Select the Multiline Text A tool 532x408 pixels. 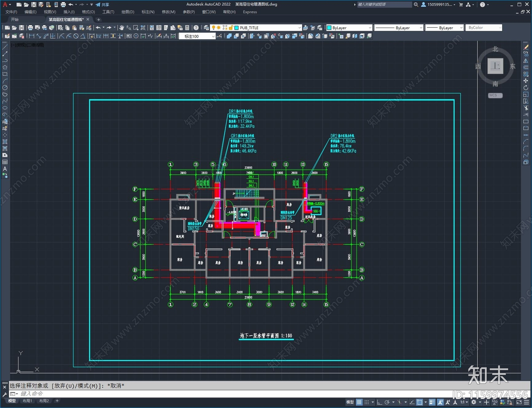[x=5, y=169]
